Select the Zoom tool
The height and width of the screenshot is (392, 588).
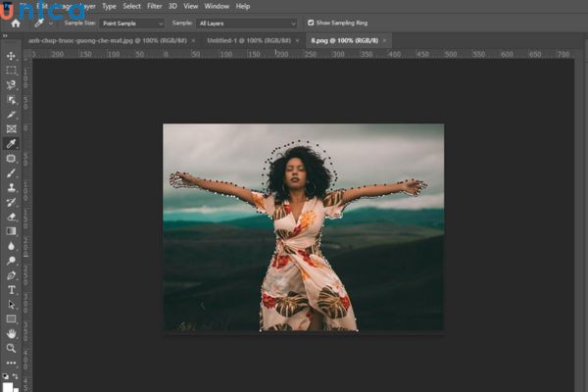(12, 348)
